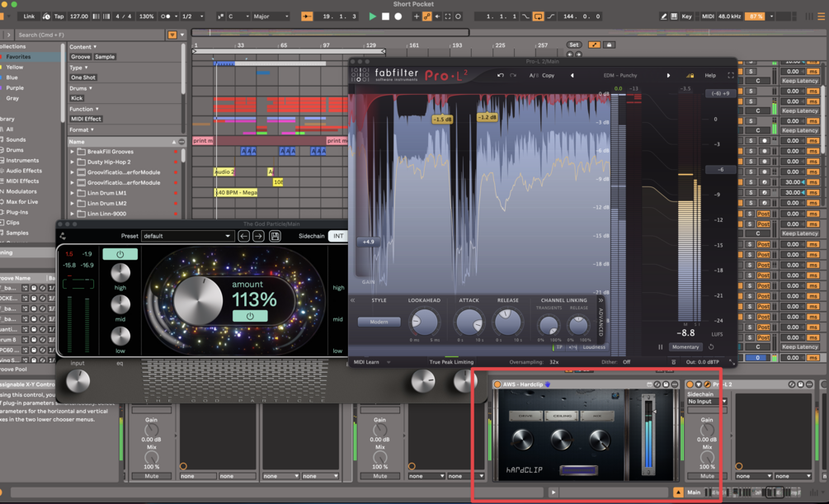Click The God Particle previous preset arrow
829x504 pixels.
click(243, 236)
